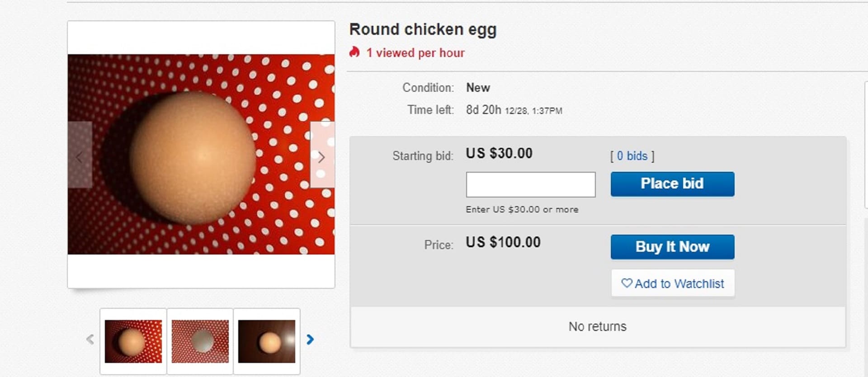Viewport: 868px width, 377px height.
Task: Go to previous image using left arrow overlay
Action: 80,157
